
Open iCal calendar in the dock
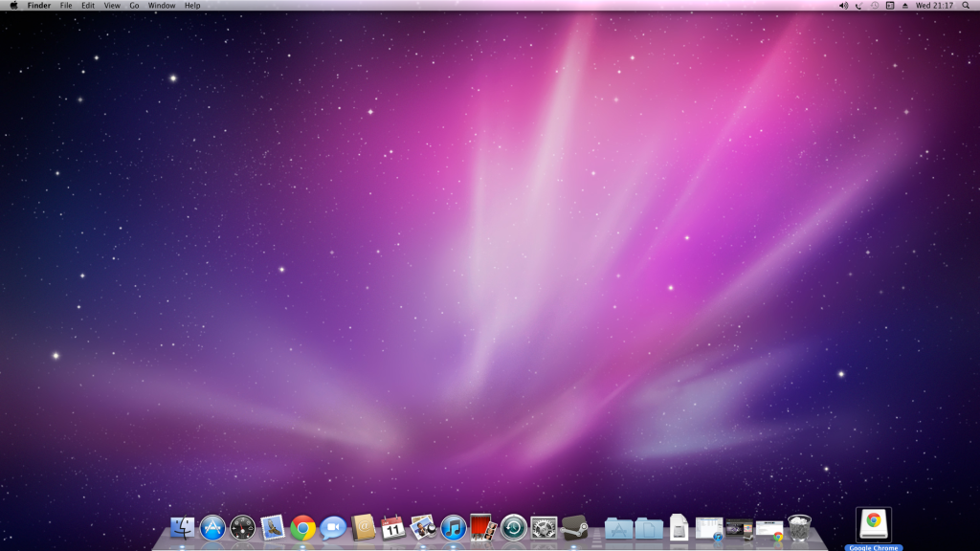[x=393, y=527]
